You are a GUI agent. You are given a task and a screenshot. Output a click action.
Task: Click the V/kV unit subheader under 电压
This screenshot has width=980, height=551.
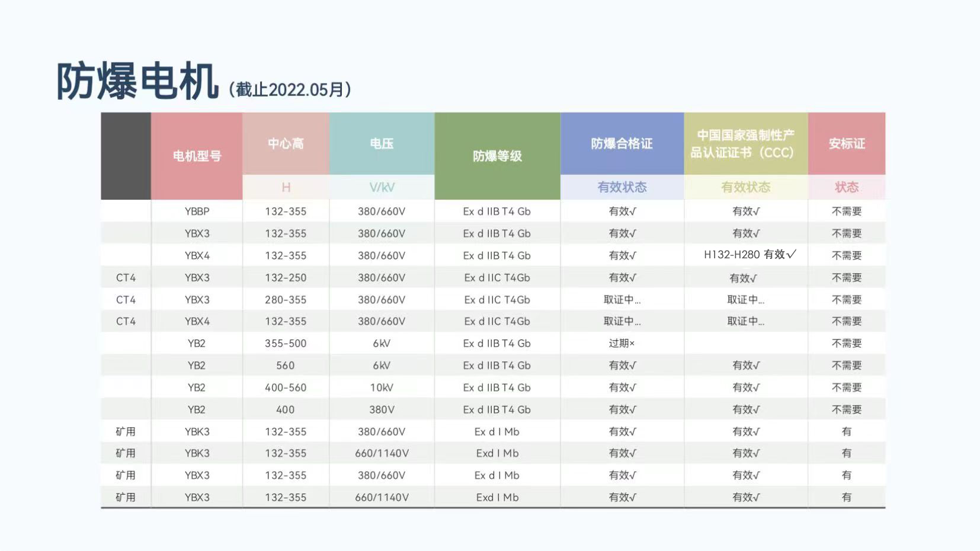coord(382,187)
